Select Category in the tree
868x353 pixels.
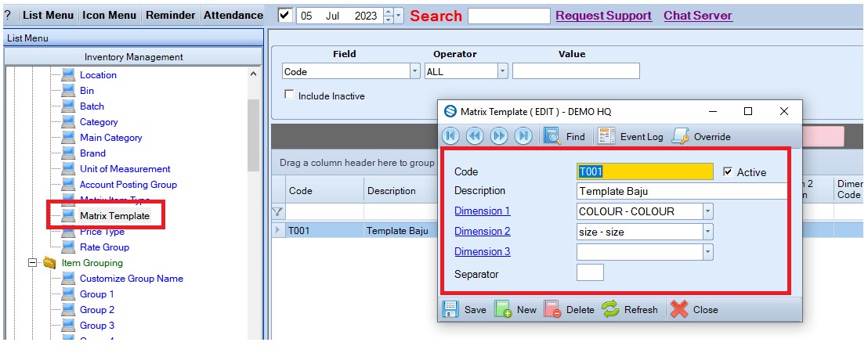click(99, 122)
